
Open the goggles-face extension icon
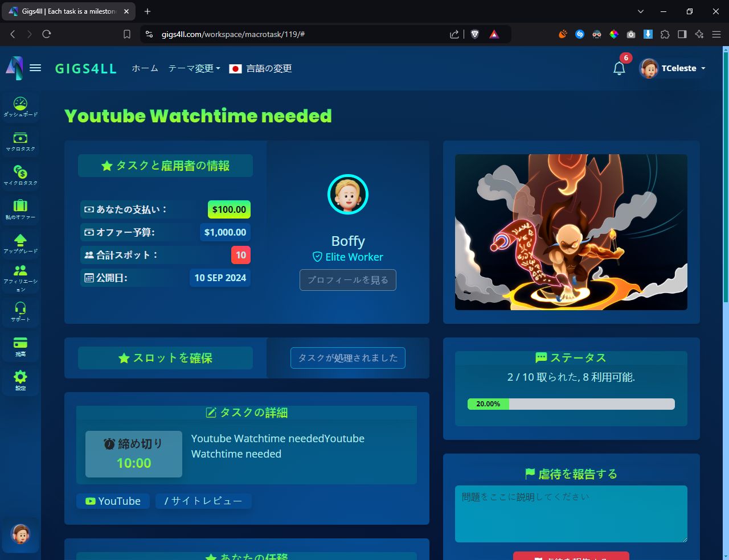click(x=597, y=34)
